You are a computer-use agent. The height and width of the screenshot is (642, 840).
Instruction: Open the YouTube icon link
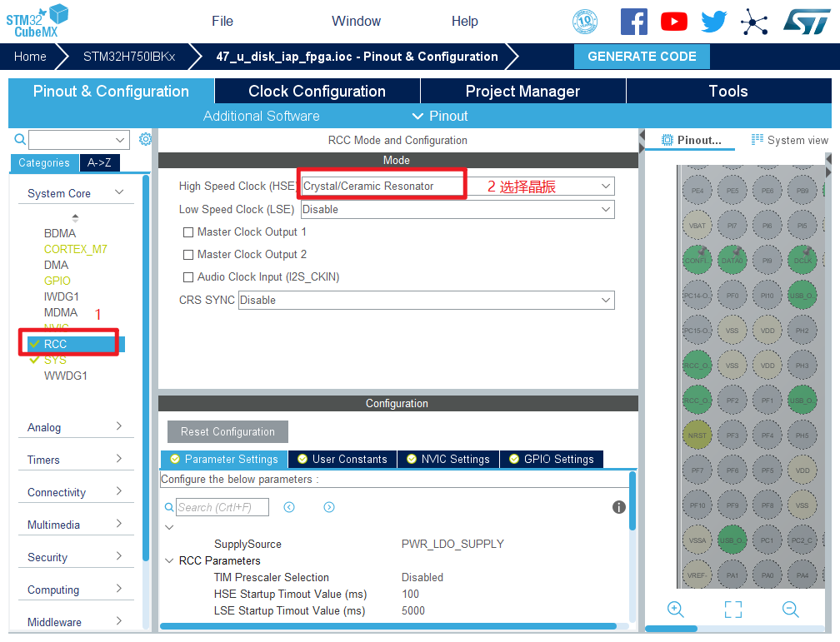point(673,22)
